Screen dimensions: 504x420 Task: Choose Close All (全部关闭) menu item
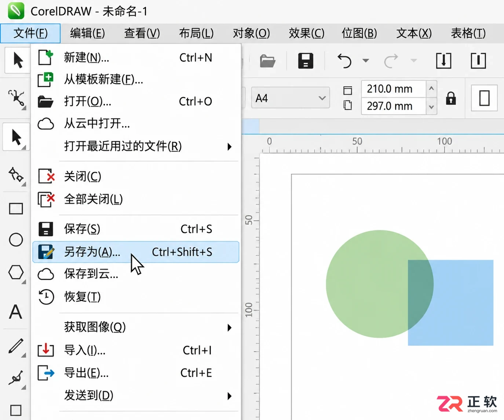click(x=136, y=199)
